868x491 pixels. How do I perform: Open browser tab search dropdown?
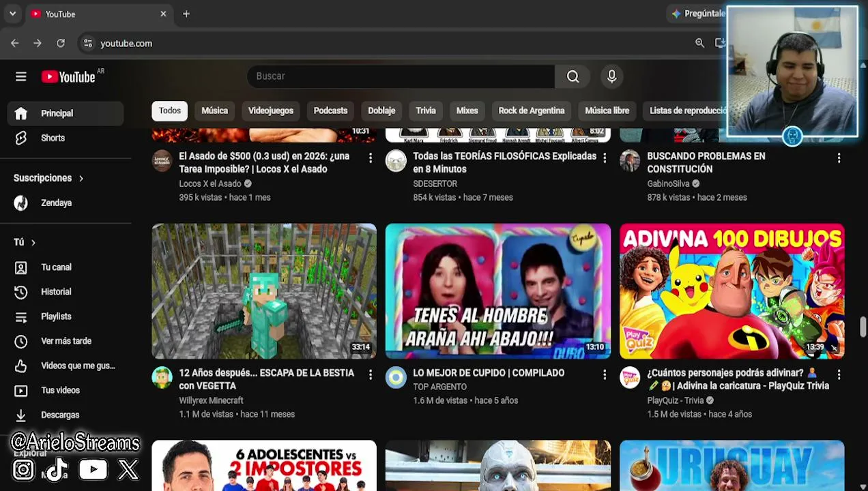[12, 14]
